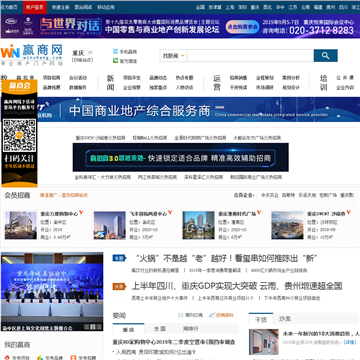Open 重庆SWCKT 沙磁巷 project thumbnail
This screenshot has height=360, width=360.
pyautogui.click(x=287, y=225)
